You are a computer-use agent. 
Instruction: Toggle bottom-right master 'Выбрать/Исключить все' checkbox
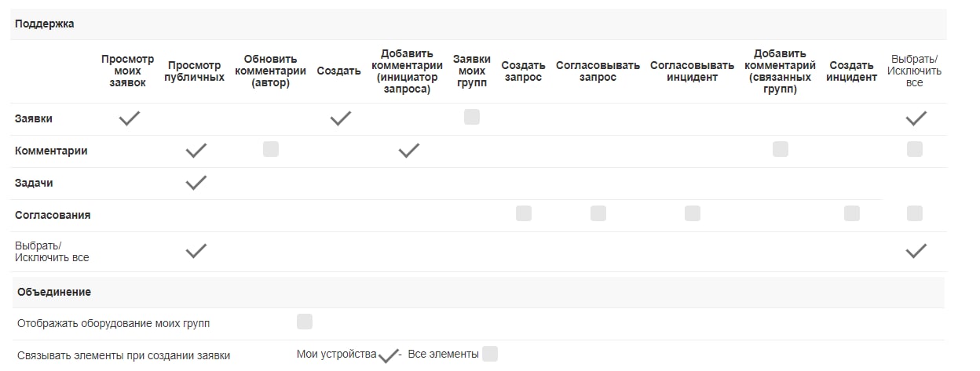click(x=916, y=251)
